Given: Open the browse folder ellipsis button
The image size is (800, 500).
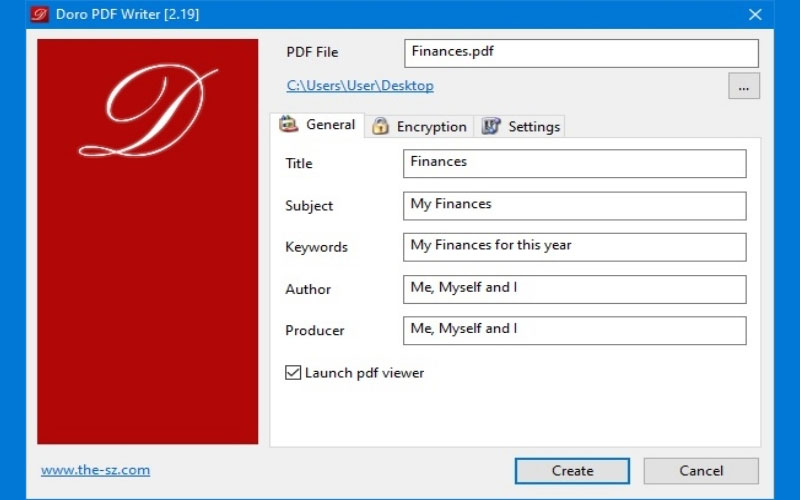Looking at the screenshot, I should (x=744, y=86).
